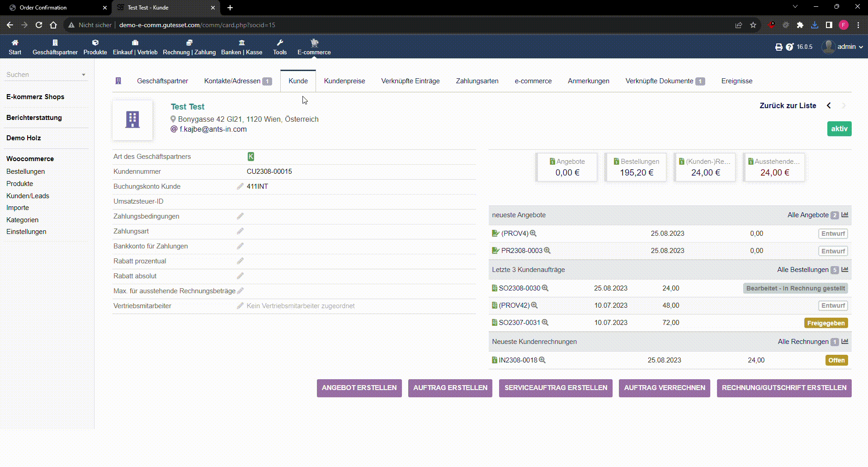Preview SO2308-0030 with magnifier icon

coord(545,288)
